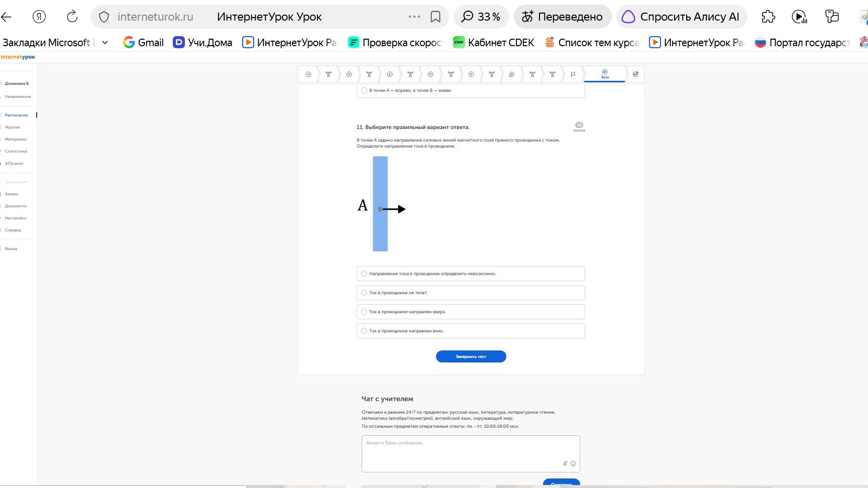868x488 pixels.
Task: Click the browser back arrow
Action: tap(6, 17)
